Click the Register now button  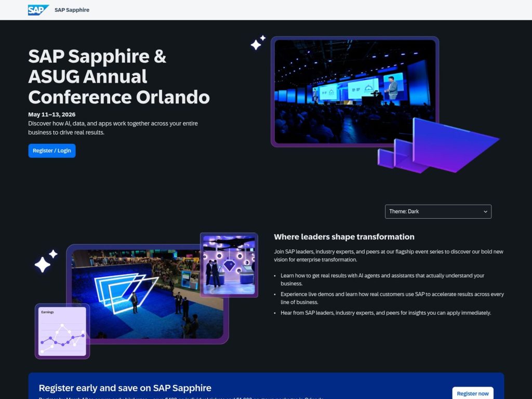(472, 393)
